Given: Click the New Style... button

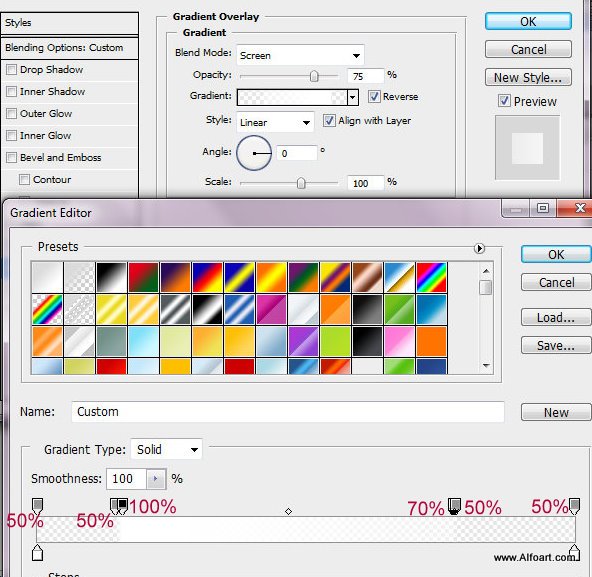Looking at the screenshot, I should click(528, 77).
